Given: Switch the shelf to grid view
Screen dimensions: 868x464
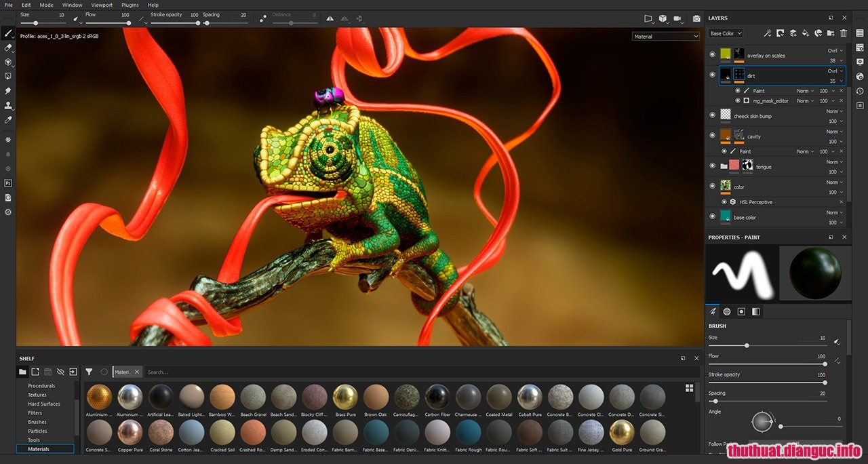Looking at the screenshot, I should 689,388.
